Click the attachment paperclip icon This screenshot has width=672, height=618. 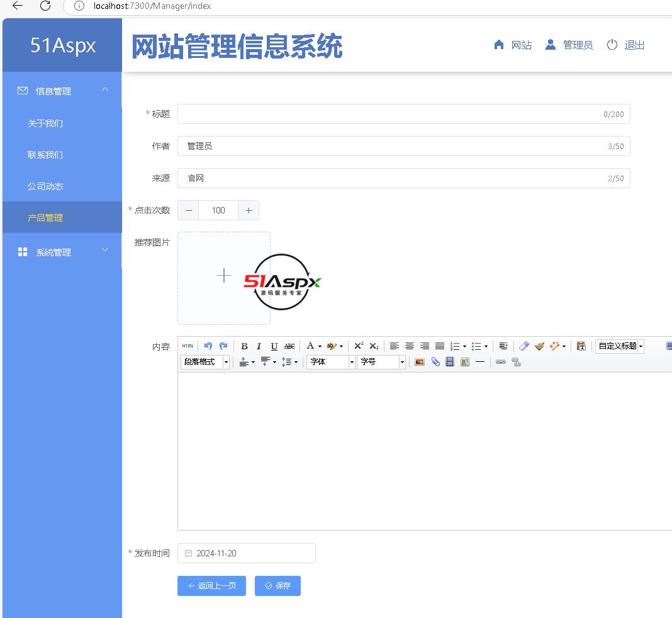click(x=435, y=362)
